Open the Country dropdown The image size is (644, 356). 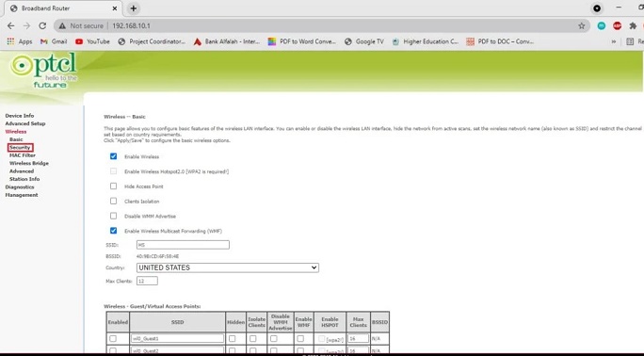[228, 267]
